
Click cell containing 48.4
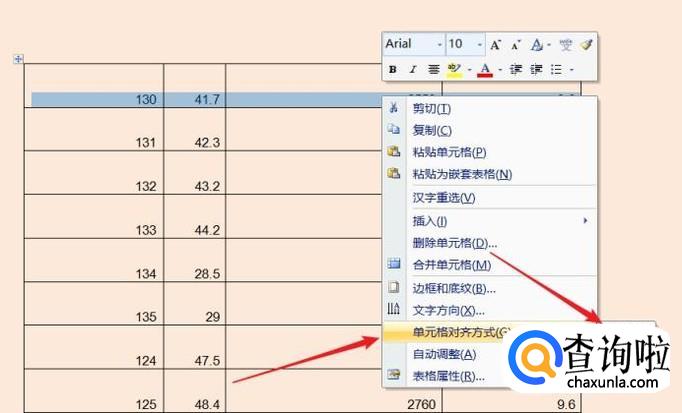click(194, 391)
